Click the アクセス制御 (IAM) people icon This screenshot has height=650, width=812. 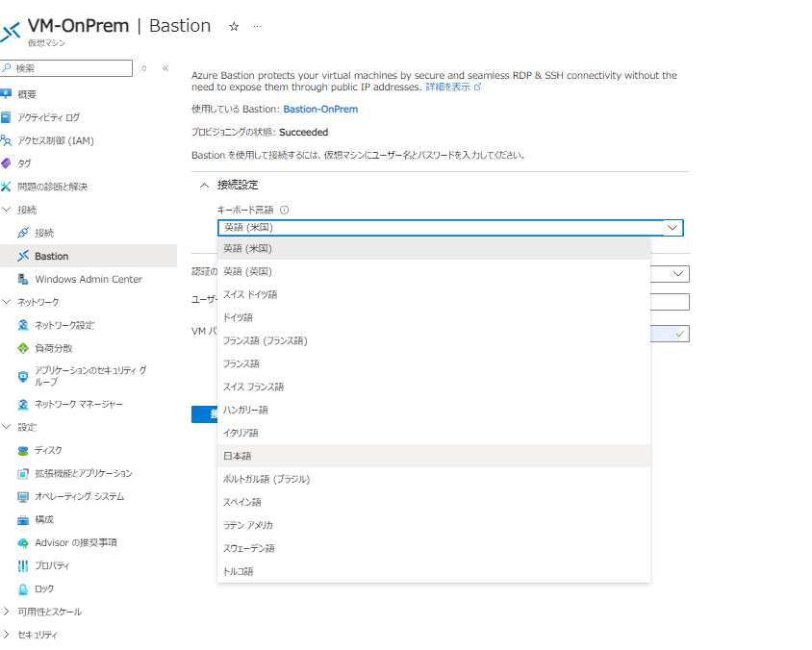(x=6, y=140)
